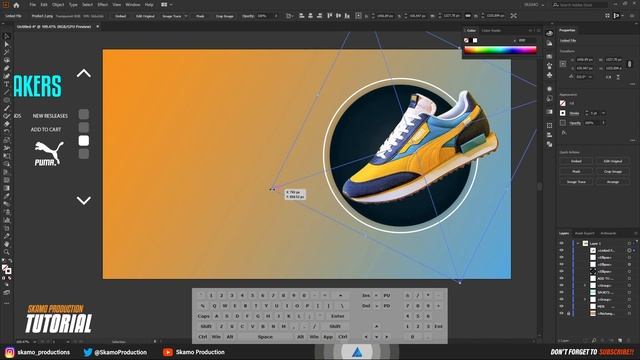The width and height of the screenshot is (640, 360).
Task: Open the File menu
Action: coord(32,5)
